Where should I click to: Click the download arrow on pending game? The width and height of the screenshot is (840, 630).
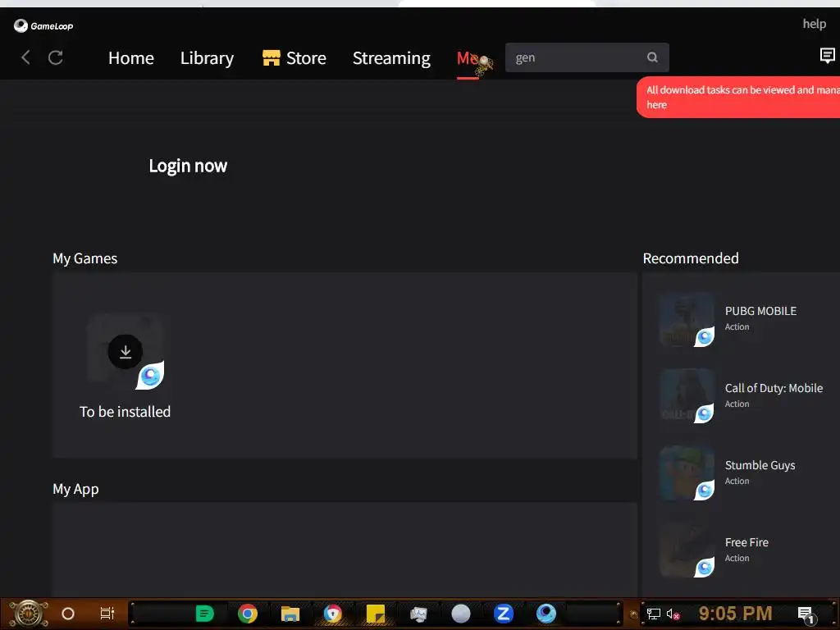coord(126,352)
